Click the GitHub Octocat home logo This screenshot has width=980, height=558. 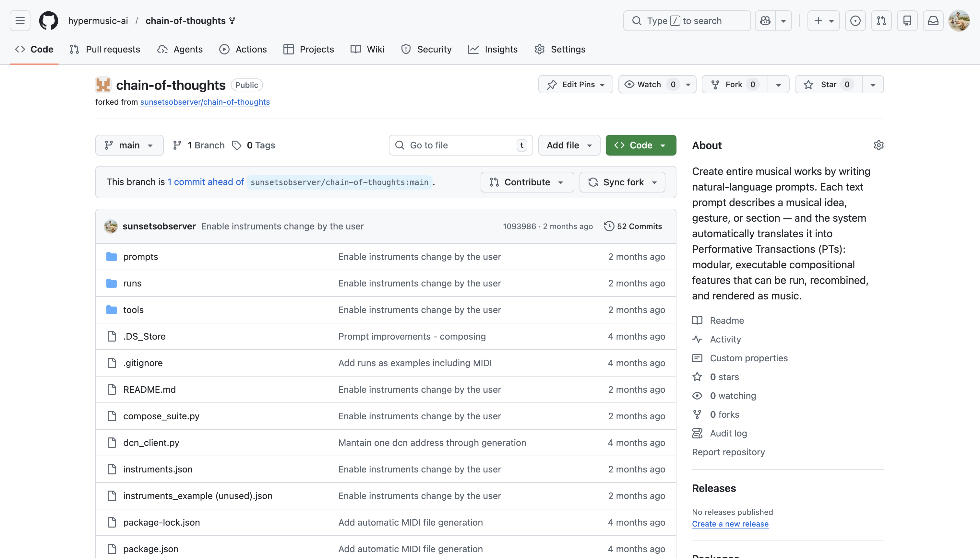pos(49,21)
